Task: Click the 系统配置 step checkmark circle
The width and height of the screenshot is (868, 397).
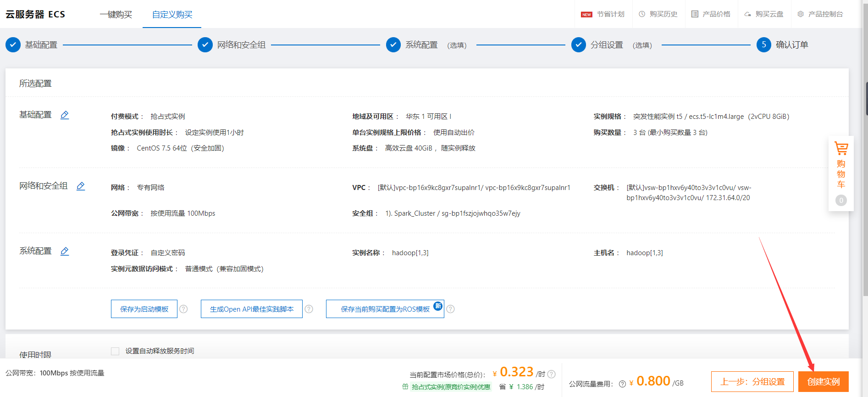Action: pyautogui.click(x=393, y=45)
